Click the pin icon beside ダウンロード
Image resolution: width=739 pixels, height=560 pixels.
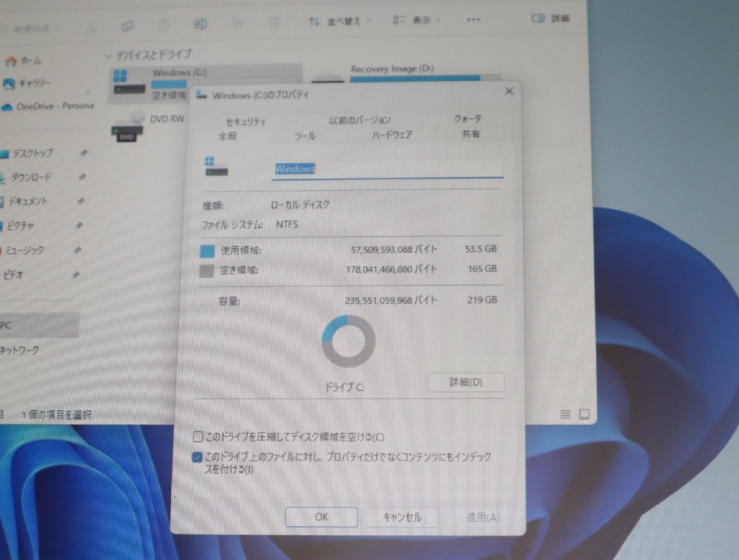coord(82,177)
